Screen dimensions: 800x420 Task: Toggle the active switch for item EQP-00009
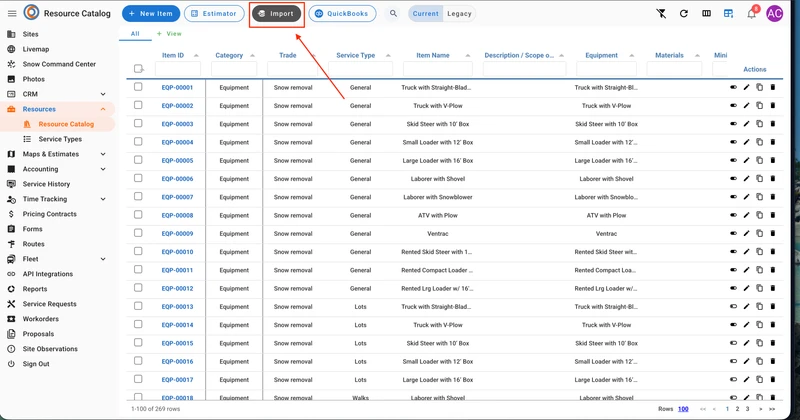(733, 233)
